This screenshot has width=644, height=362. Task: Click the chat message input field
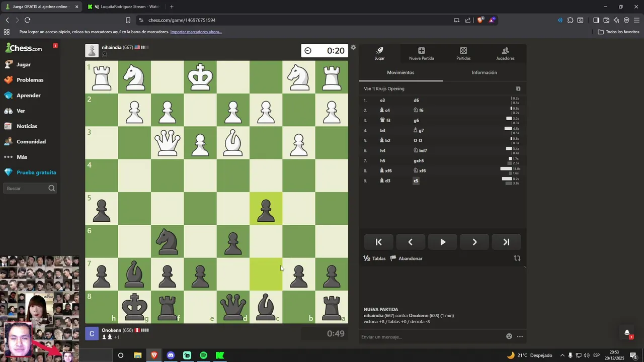pyautogui.click(x=432, y=336)
